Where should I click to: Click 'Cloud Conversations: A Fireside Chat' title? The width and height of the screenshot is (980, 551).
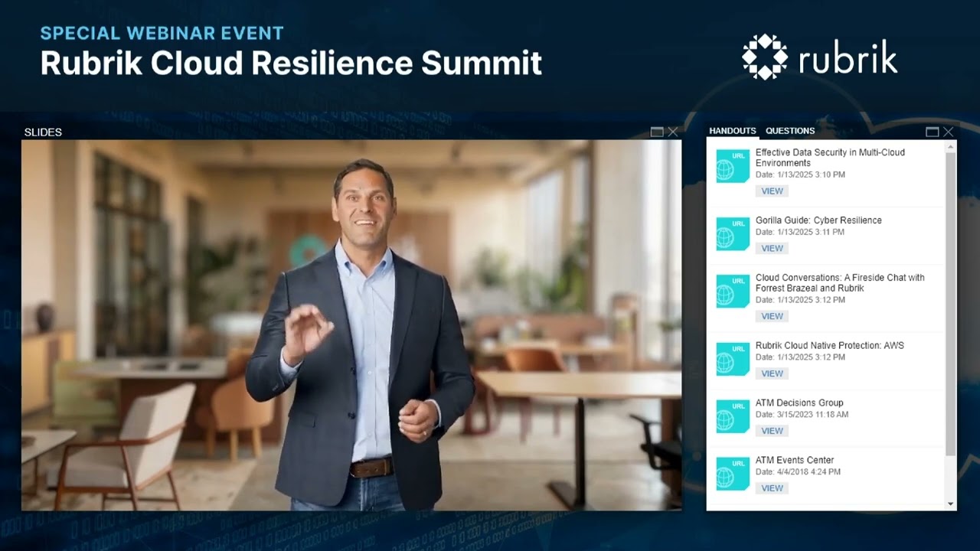pos(840,283)
